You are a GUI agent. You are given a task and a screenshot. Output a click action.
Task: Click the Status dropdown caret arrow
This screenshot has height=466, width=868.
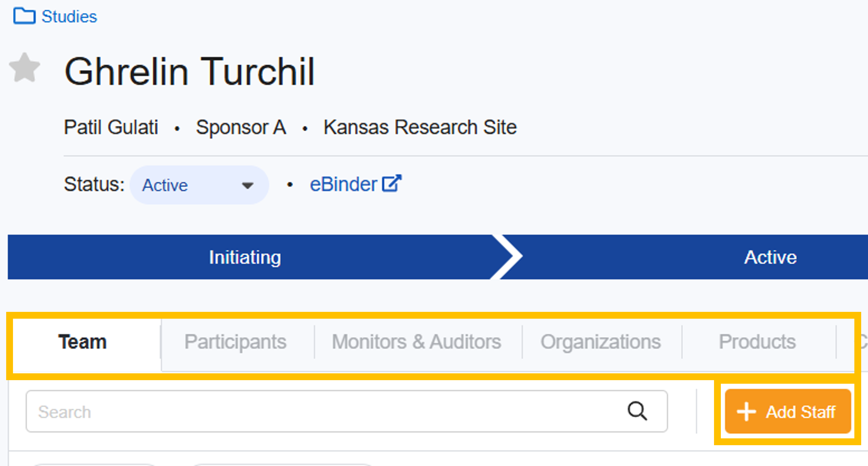248,185
